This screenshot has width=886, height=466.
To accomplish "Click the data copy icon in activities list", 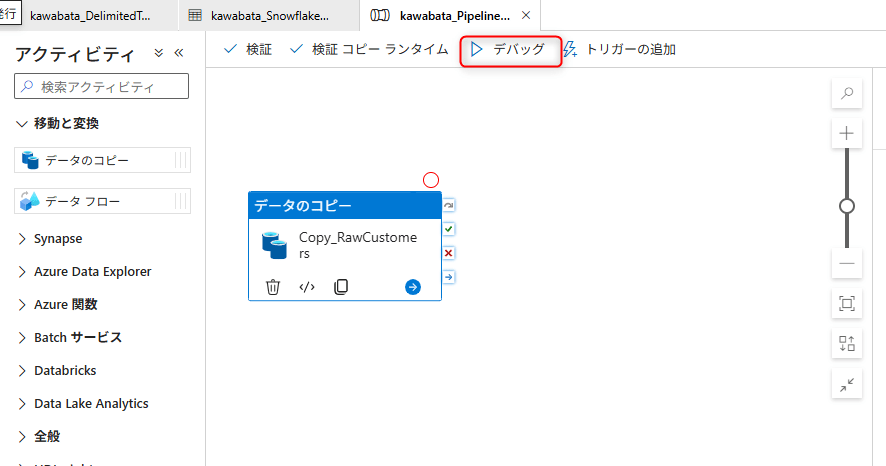I will click(30, 160).
